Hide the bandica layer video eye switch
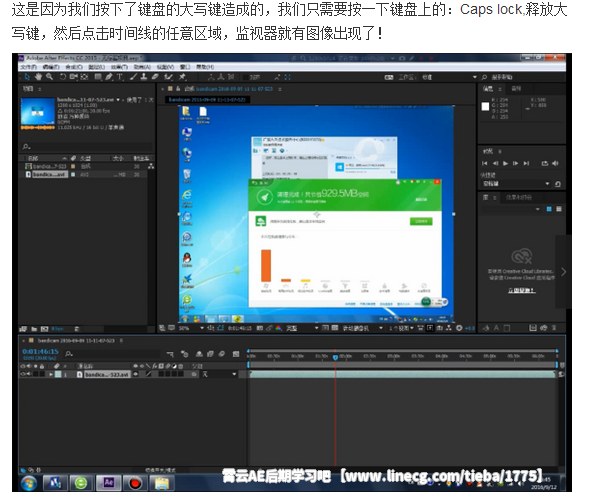The height and width of the screenshot is (495, 593). (23, 374)
